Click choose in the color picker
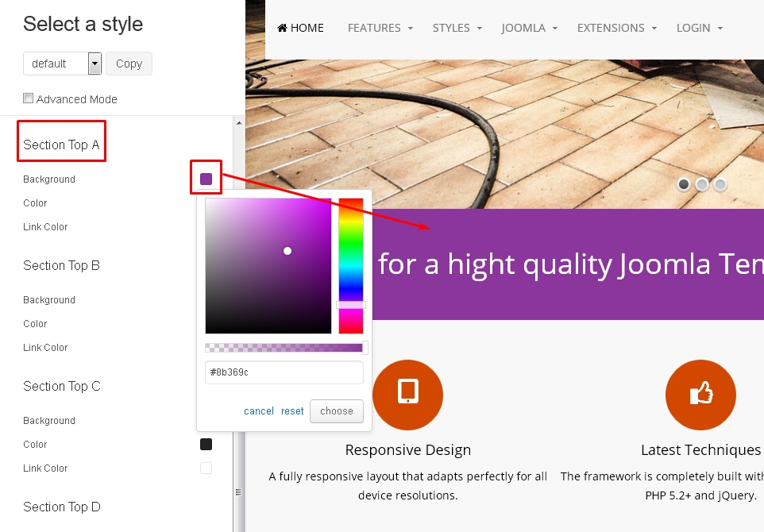 tap(337, 411)
